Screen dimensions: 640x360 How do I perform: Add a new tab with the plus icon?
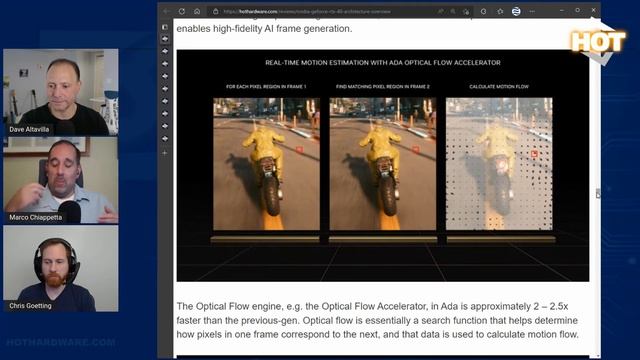[x=165, y=153]
